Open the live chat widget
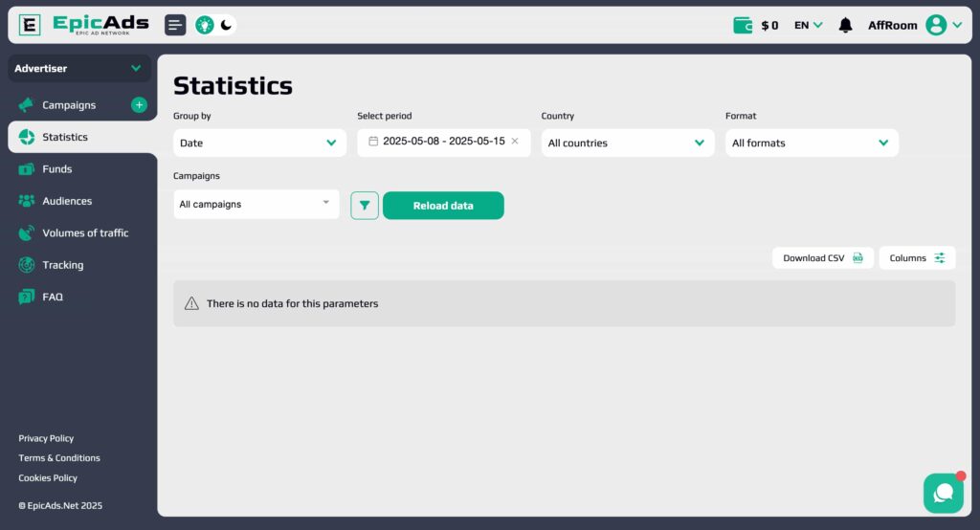 click(x=943, y=493)
